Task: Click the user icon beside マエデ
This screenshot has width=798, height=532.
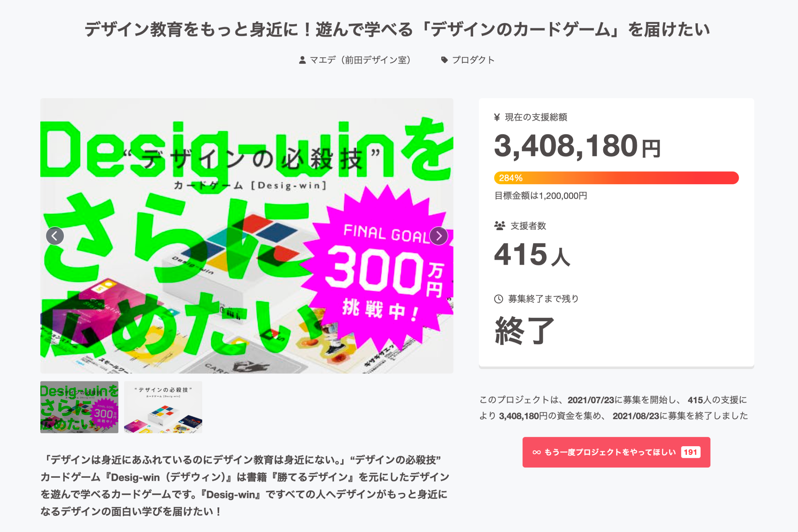Action: click(x=302, y=60)
